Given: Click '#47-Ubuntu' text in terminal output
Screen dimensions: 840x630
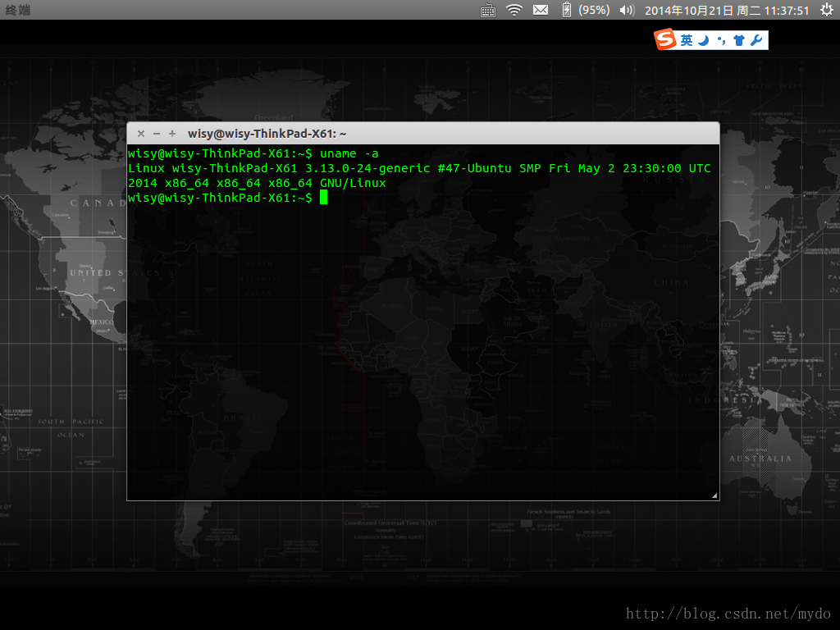Looking at the screenshot, I should 475,168.
